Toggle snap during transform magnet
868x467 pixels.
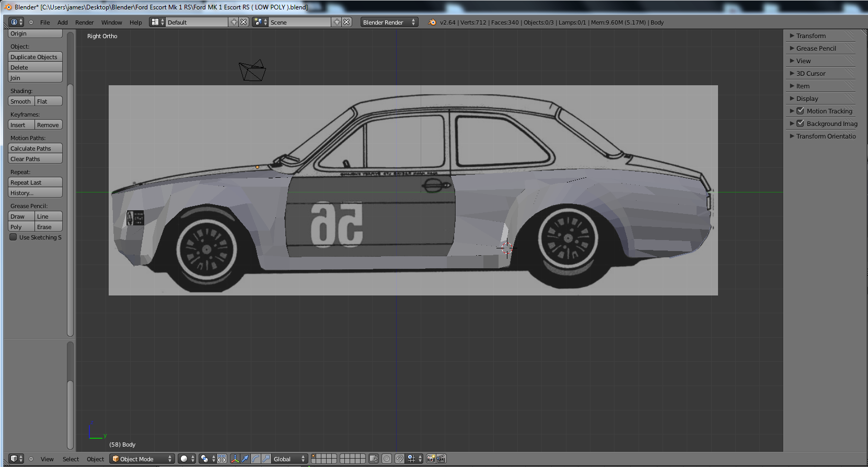pos(399,459)
